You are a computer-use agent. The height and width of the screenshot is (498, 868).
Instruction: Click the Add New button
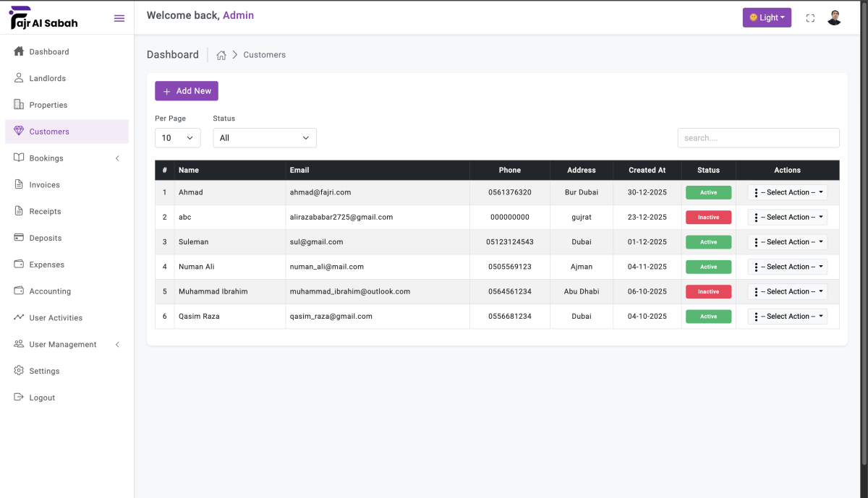click(x=187, y=91)
